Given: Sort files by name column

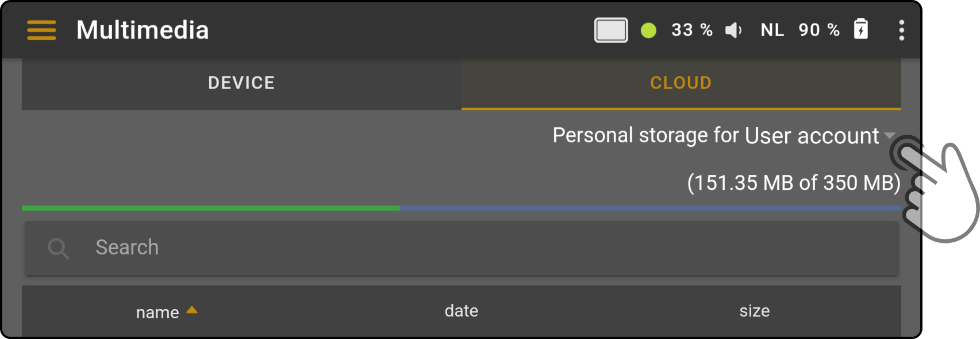Looking at the screenshot, I should (157, 313).
